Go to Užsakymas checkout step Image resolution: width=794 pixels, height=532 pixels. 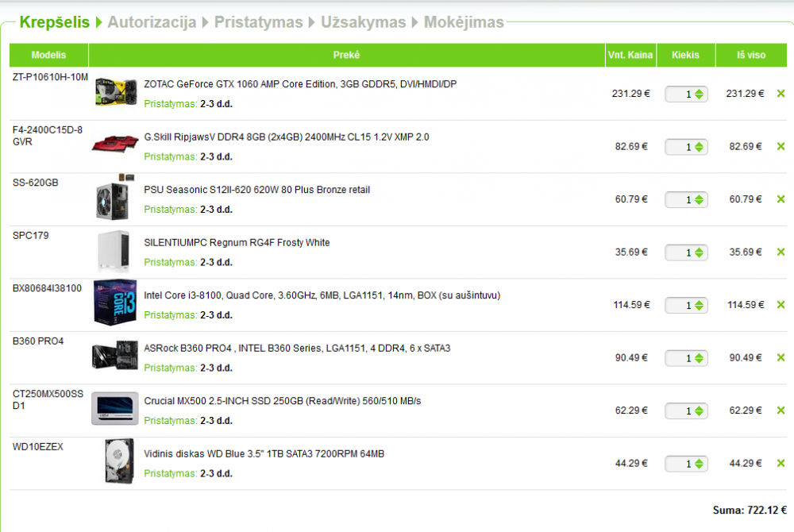(363, 21)
